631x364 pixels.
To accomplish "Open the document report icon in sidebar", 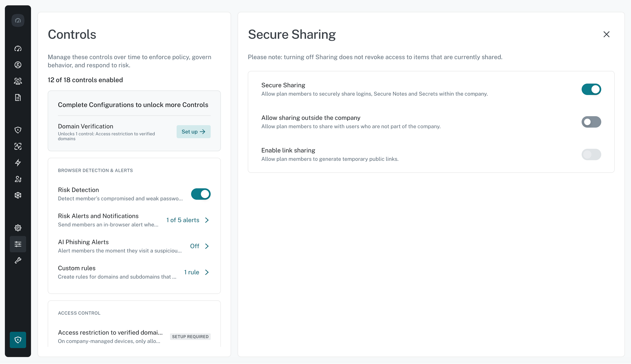I will [x=18, y=98].
